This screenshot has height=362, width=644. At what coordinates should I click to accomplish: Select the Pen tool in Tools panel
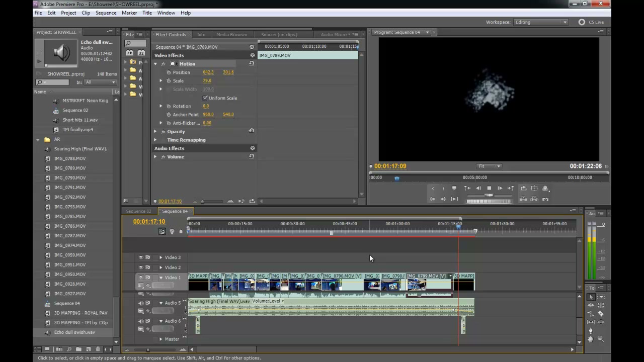coord(591,331)
